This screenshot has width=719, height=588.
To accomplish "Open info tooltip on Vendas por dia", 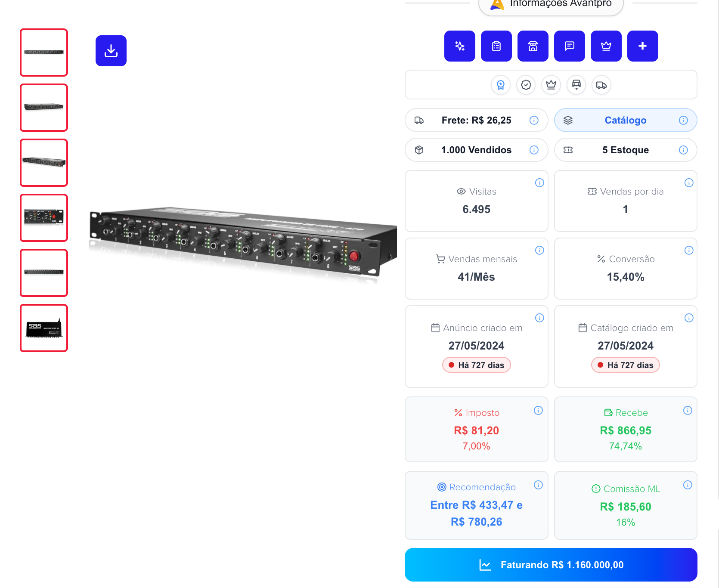I will (689, 183).
